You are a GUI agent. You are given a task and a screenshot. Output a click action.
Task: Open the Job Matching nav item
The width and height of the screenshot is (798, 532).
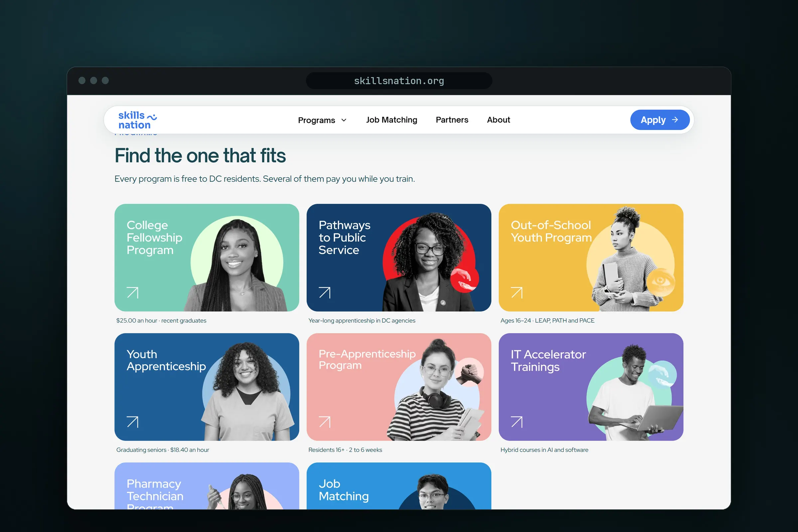(392, 120)
